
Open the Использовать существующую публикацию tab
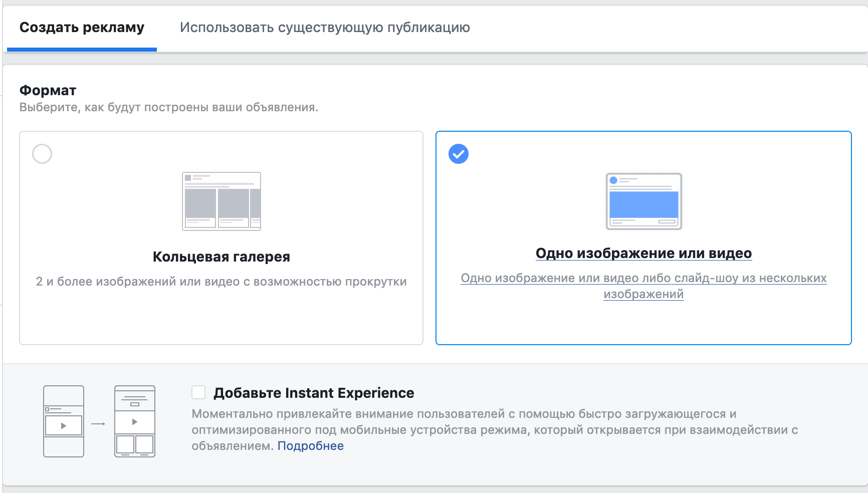pos(325,28)
